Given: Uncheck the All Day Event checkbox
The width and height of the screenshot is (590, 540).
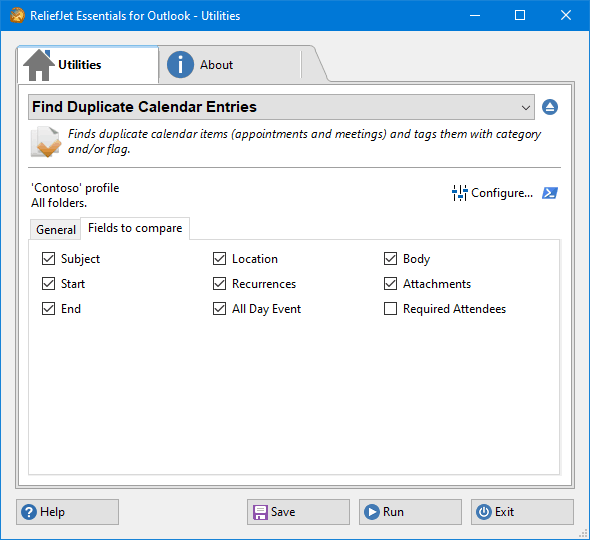Looking at the screenshot, I should [x=219, y=309].
